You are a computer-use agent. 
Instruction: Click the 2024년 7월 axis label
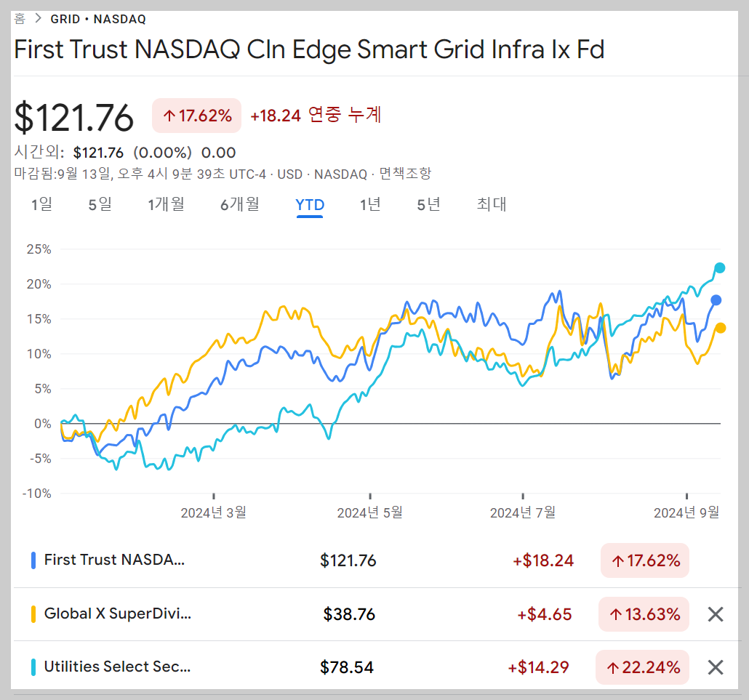pyautogui.click(x=523, y=512)
